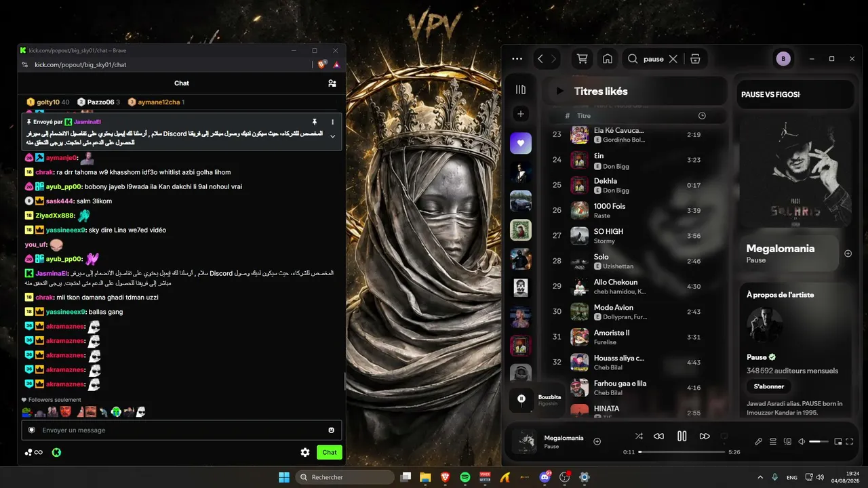
Task: Click the taskbar Rechercher search box
Action: (345, 477)
